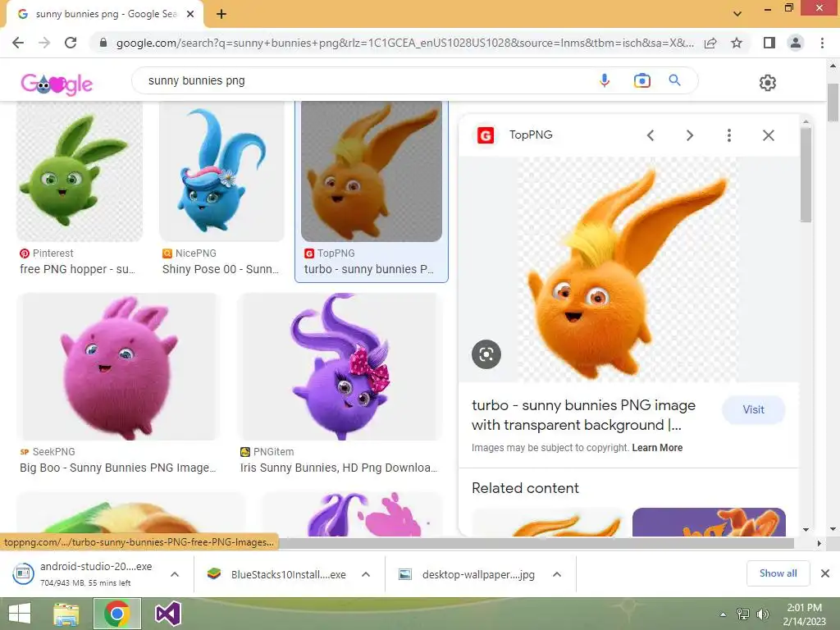Select green hopper bunny thumbnail
The height and width of the screenshot is (630, 840).
coord(80,171)
